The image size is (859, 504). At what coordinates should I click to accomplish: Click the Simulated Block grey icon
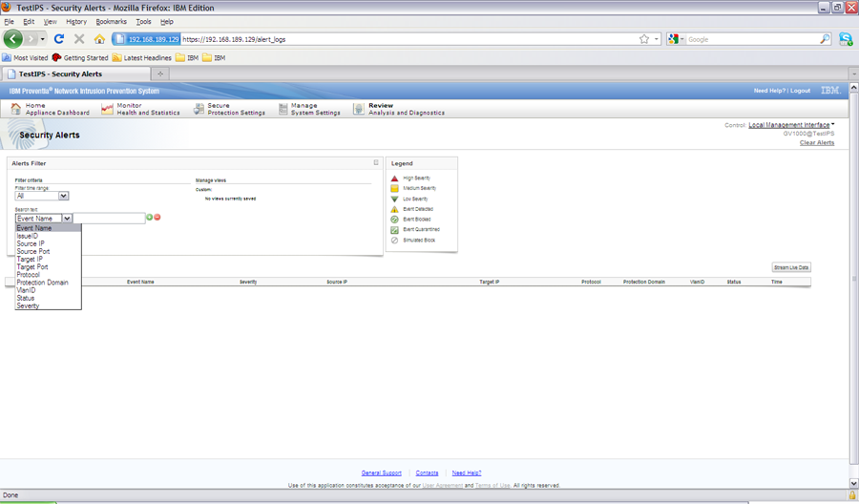tap(394, 240)
